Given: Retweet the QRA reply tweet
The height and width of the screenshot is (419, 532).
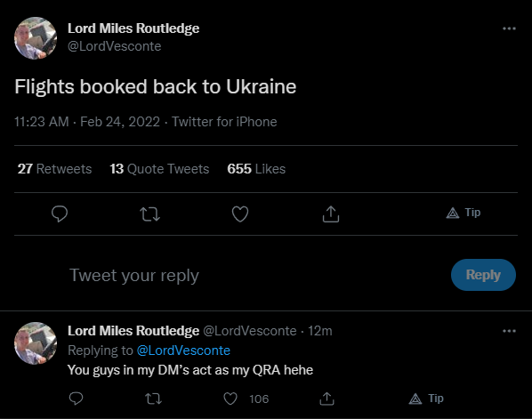Looking at the screenshot, I should click(153, 399).
